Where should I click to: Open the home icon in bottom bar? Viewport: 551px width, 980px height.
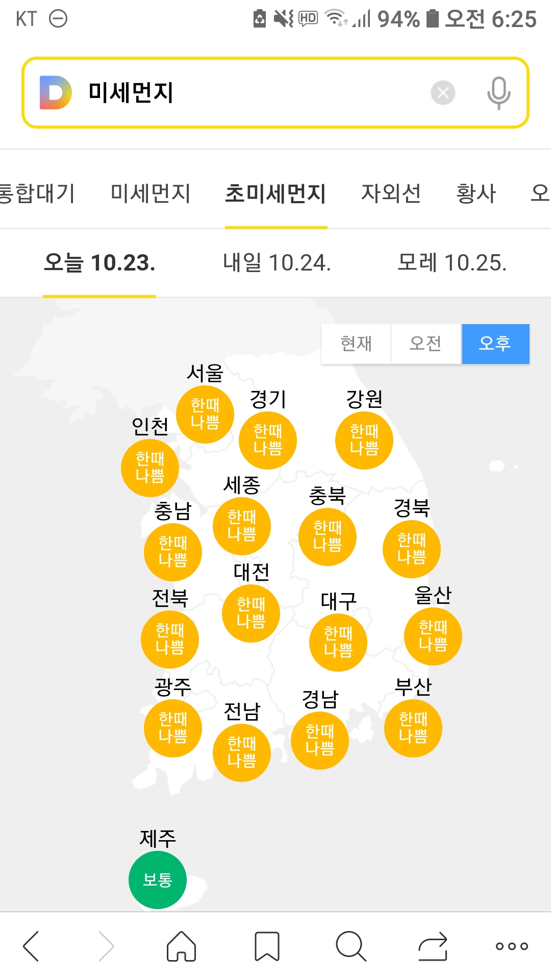(181, 946)
